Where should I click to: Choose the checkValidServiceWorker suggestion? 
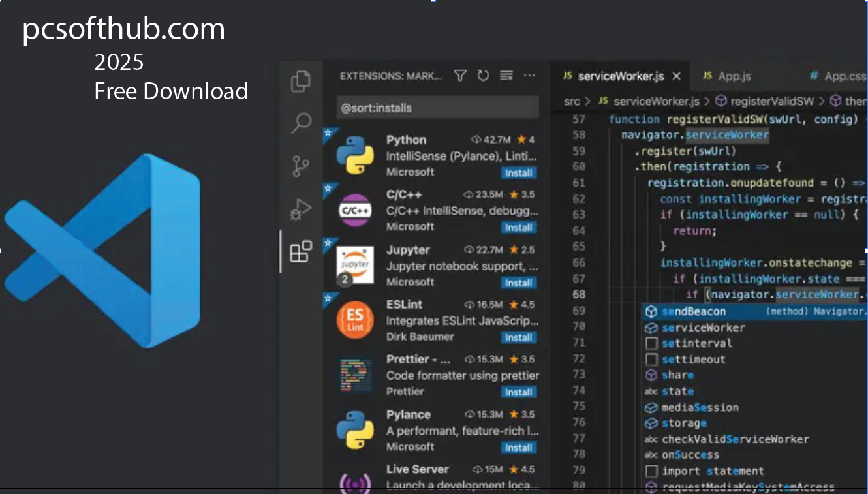(755, 439)
